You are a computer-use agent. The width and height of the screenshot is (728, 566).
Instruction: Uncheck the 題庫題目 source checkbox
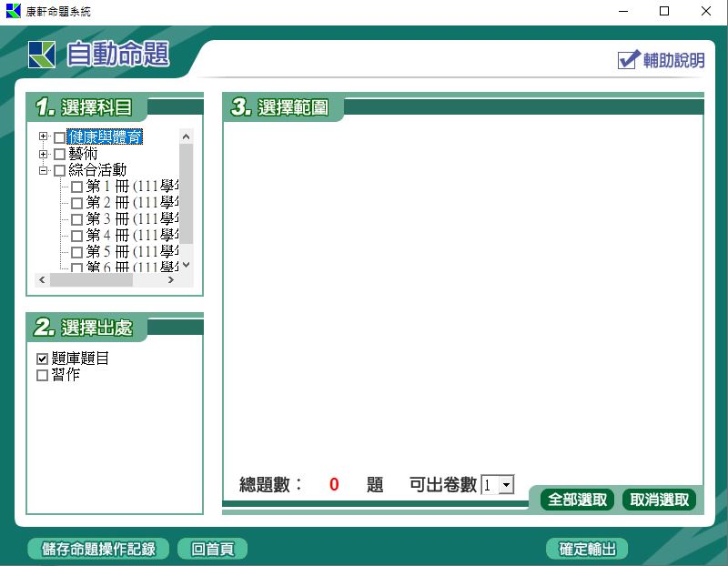point(42,359)
